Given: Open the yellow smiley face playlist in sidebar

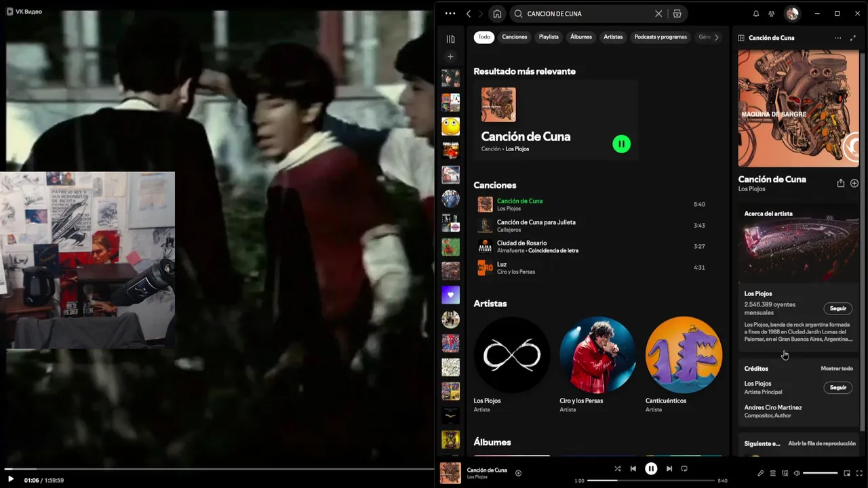Looking at the screenshot, I should [450, 126].
